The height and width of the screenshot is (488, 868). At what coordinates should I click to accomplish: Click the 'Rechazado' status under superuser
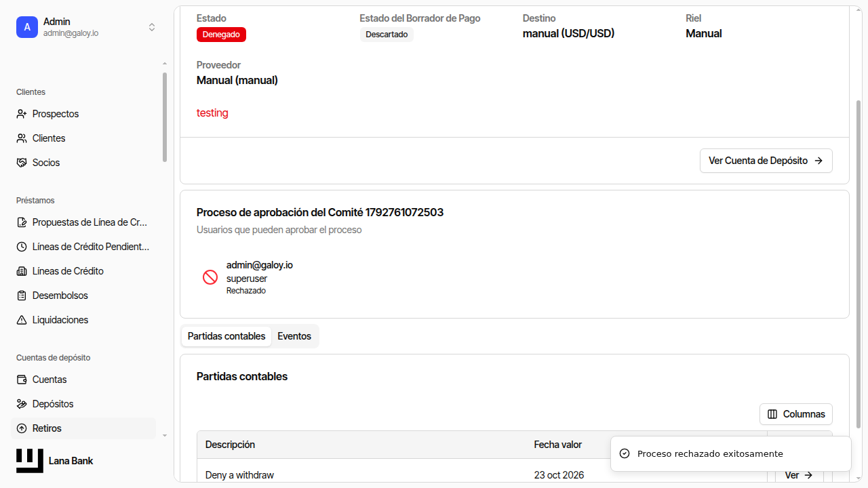246,291
